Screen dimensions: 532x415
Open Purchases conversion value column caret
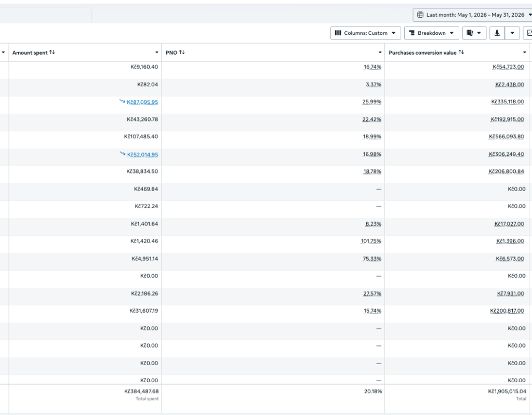point(525,52)
